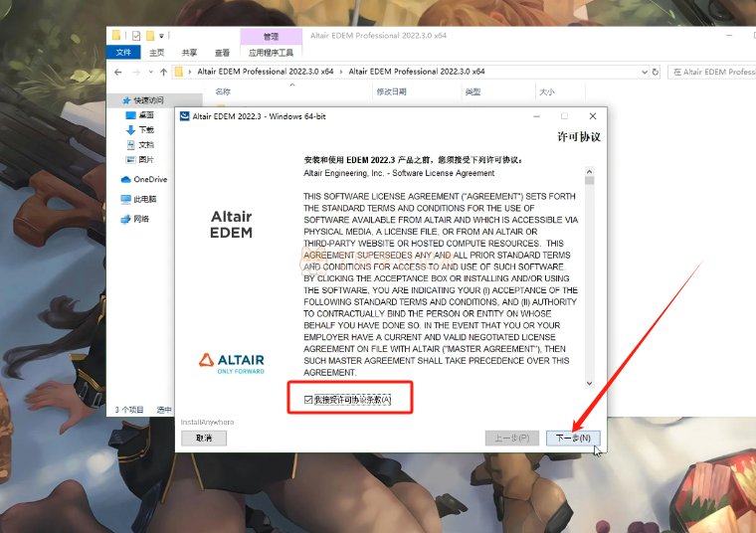Click the license text scrollbar up arrow
Viewport: 756px width, 533px height.
pos(589,172)
